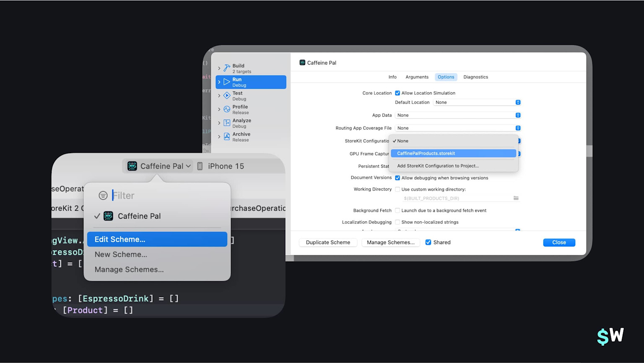Image resolution: width=644 pixels, height=363 pixels.
Task: Click the Profile instrument icon in the scheme sidebar
Action: [x=226, y=109]
